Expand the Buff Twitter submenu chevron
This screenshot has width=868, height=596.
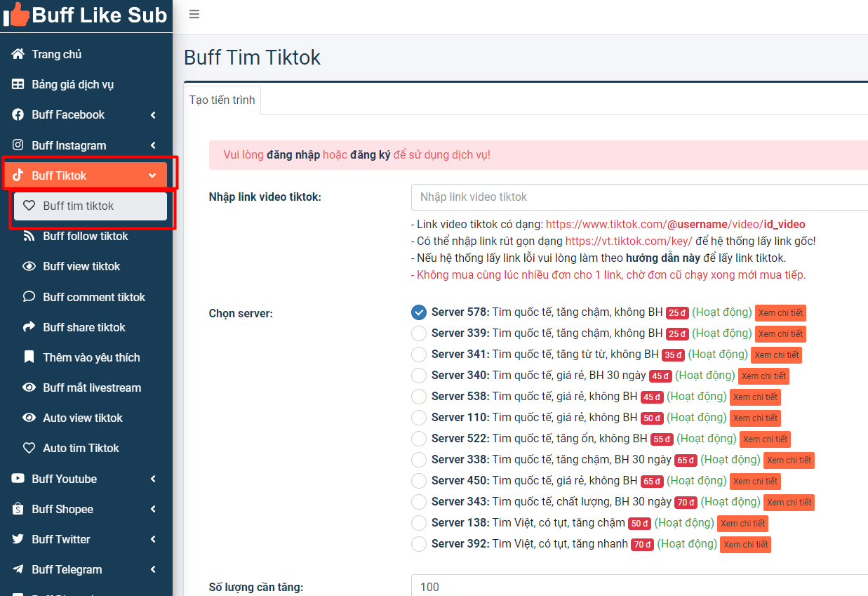click(x=153, y=539)
